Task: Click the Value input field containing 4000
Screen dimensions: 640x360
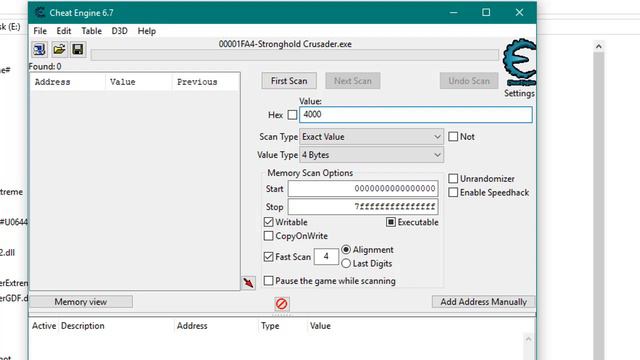Action: point(416,115)
